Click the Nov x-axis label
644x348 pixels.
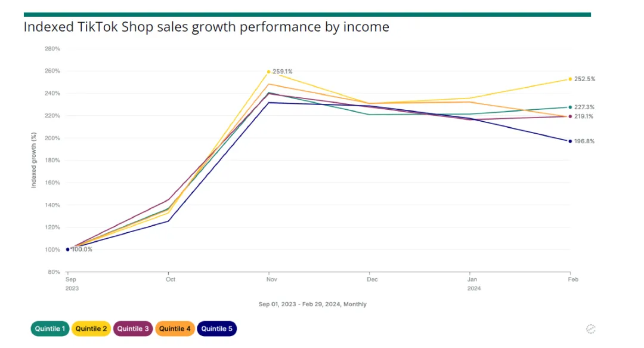(271, 279)
